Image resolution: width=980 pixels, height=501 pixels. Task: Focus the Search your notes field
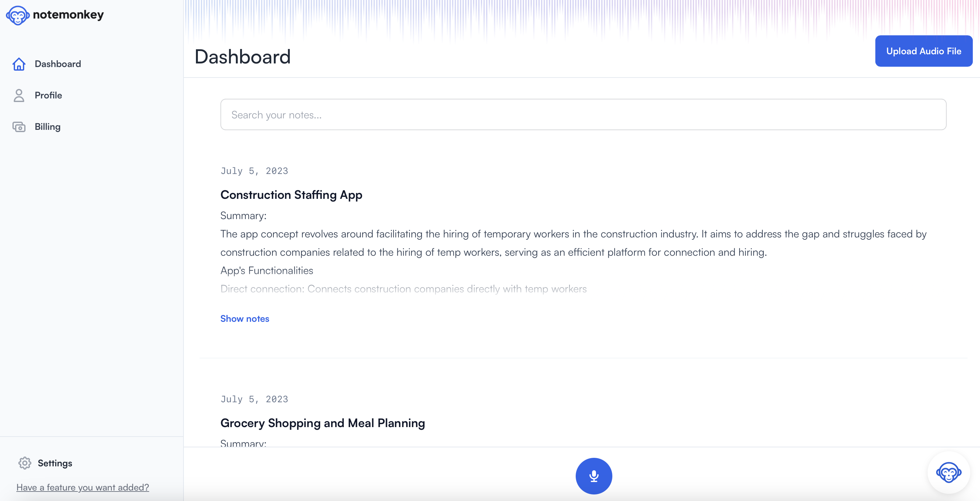coord(583,114)
